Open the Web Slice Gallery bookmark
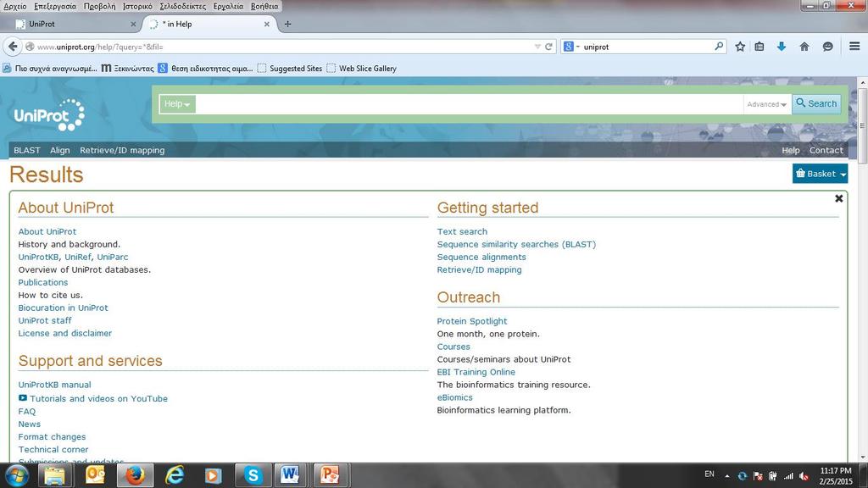Image resolution: width=868 pixels, height=488 pixels. 361,68
